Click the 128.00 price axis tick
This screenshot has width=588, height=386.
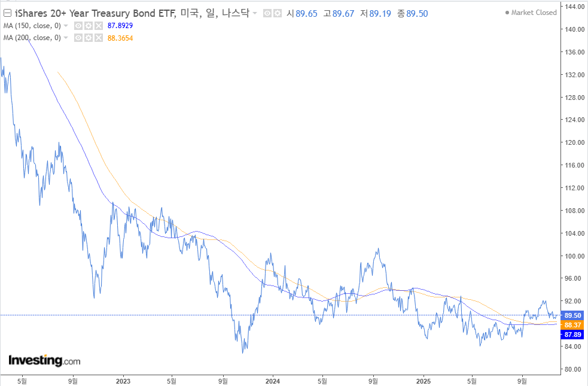574,98
